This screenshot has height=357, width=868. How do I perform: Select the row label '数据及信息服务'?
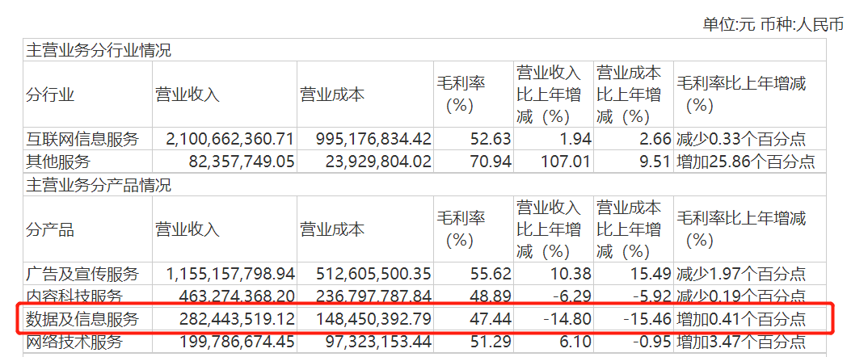pyautogui.click(x=82, y=319)
